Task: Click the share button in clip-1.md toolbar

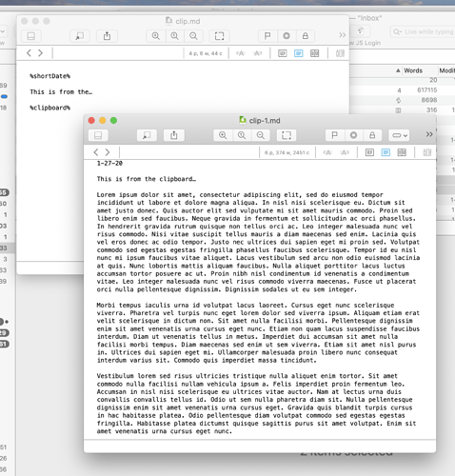Action: click(173, 135)
